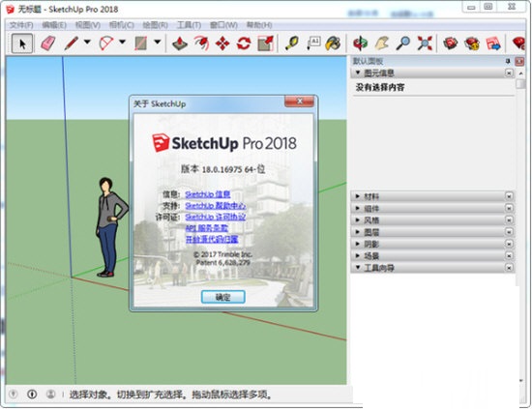Click the 确定 button in About dialog
Viewport: 532px width, 409px height.
(x=222, y=297)
